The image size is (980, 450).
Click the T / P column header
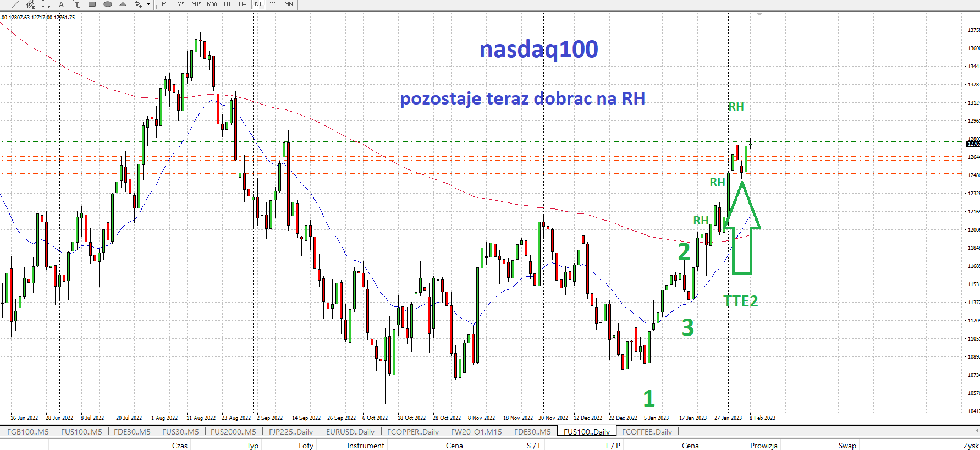(613, 446)
